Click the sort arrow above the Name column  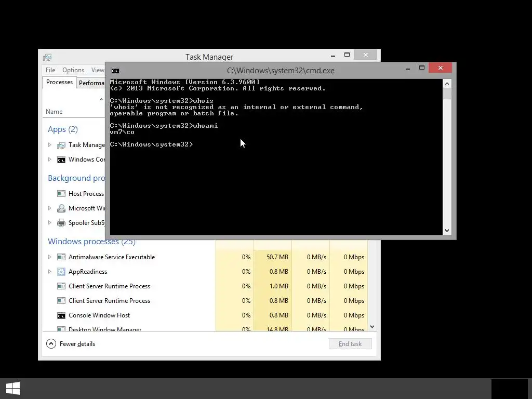pyautogui.click(x=101, y=99)
